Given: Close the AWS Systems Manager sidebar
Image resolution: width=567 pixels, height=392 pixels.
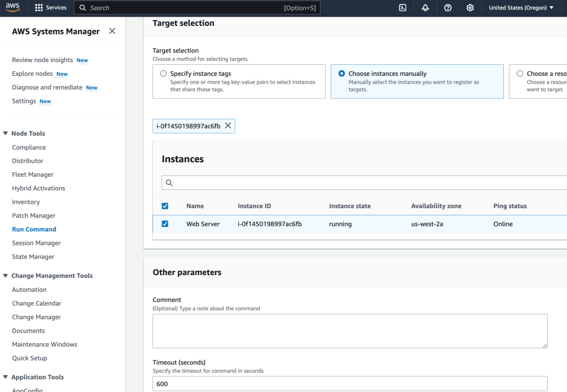Looking at the screenshot, I should (112, 31).
